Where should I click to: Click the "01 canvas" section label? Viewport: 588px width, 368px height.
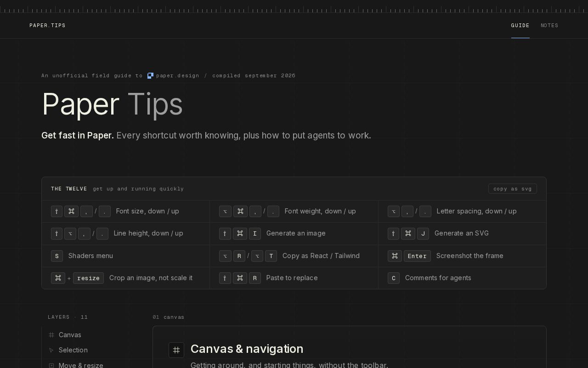169,317
